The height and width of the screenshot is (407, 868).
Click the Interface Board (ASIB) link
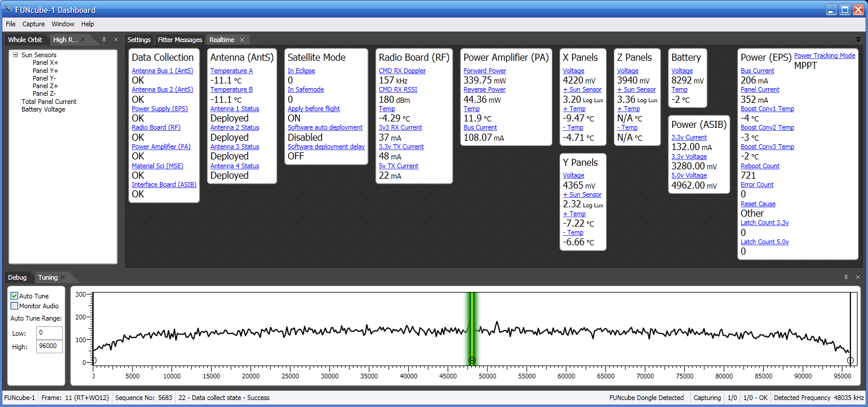click(x=164, y=185)
